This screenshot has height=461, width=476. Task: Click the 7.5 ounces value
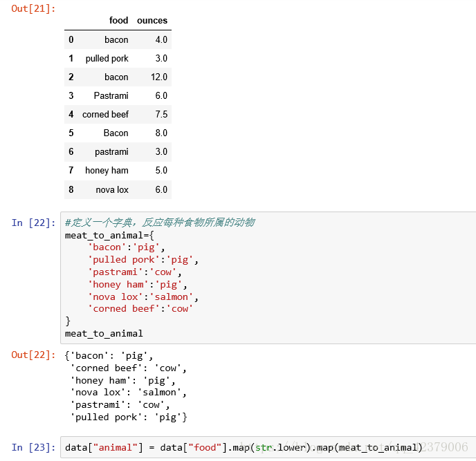point(161,114)
